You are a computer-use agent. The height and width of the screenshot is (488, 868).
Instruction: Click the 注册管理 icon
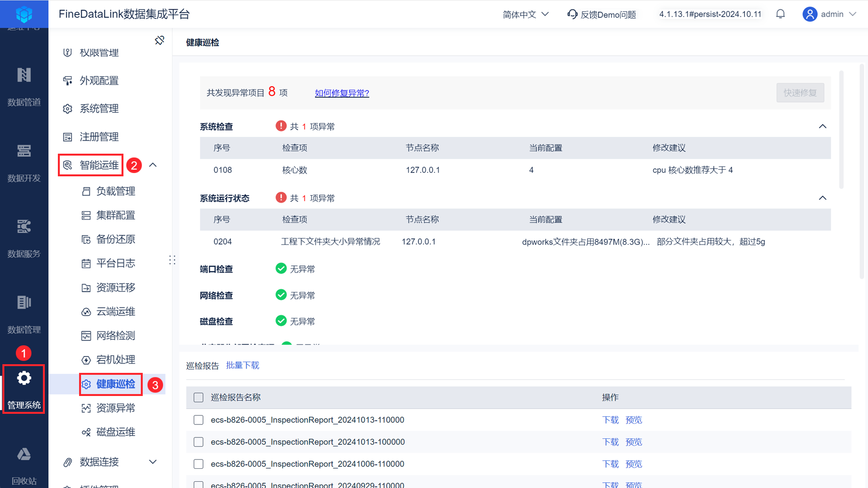pos(68,137)
